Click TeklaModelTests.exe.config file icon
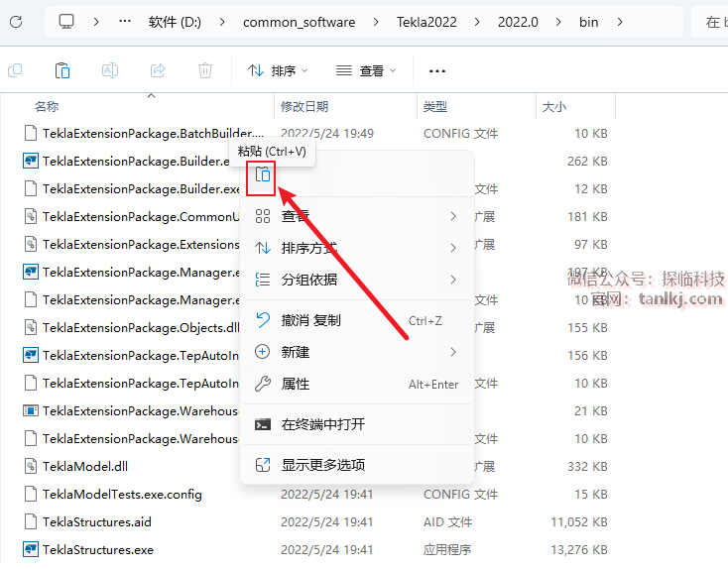This screenshot has height=569, width=728. (31, 494)
